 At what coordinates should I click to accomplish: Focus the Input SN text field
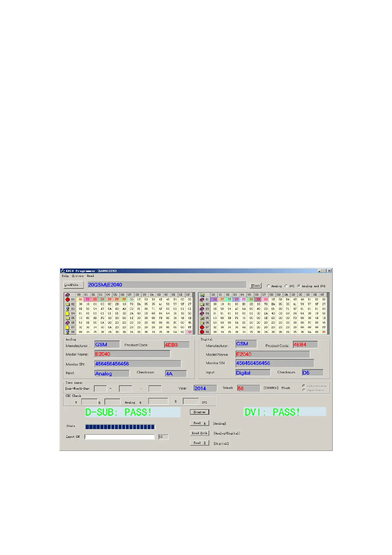tap(120, 437)
